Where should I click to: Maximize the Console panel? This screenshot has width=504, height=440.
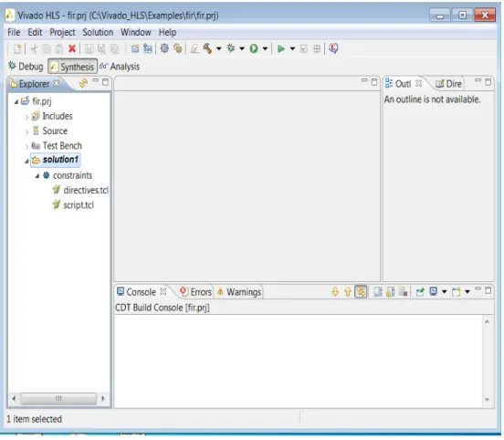(x=488, y=290)
